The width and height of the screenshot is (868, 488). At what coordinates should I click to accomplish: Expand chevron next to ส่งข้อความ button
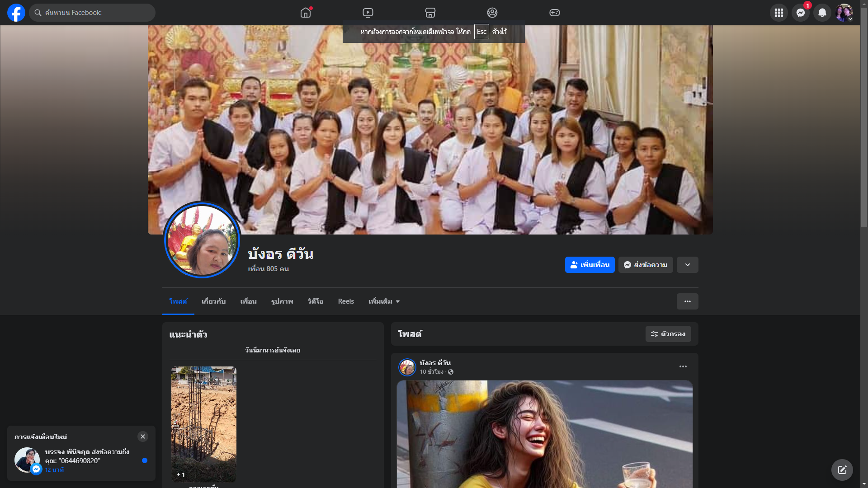click(x=687, y=265)
